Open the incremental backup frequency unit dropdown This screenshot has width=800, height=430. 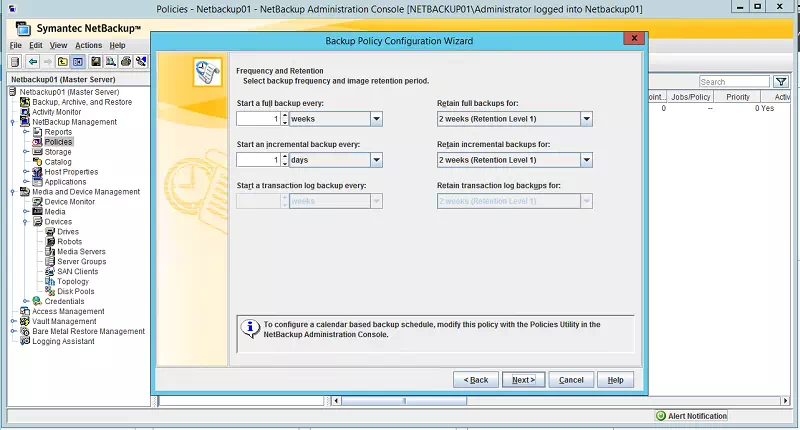click(377, 160)
